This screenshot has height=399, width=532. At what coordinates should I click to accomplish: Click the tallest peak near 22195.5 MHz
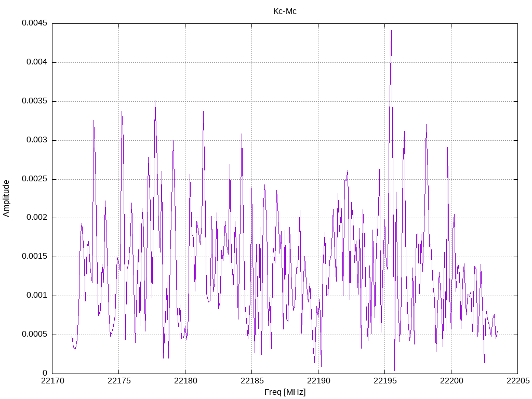(391, 31)
